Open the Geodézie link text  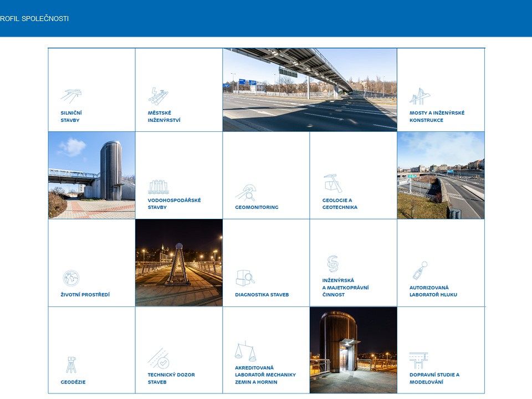tap(73, 382)
